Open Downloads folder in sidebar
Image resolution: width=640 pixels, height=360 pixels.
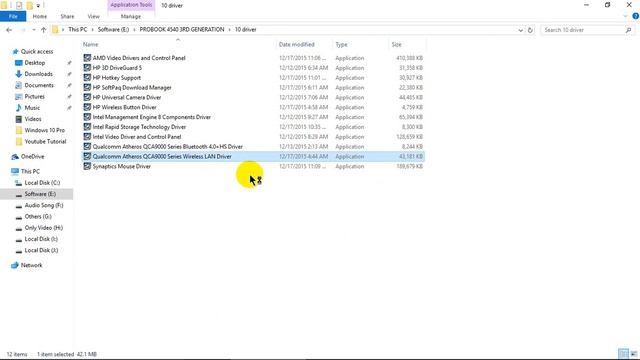click(x=38, y=74)
